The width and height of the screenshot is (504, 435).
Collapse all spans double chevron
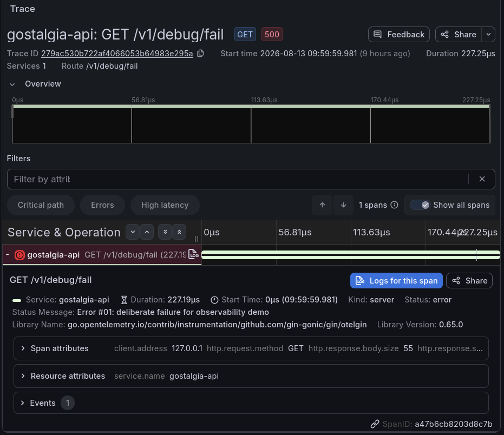[179, 232]
